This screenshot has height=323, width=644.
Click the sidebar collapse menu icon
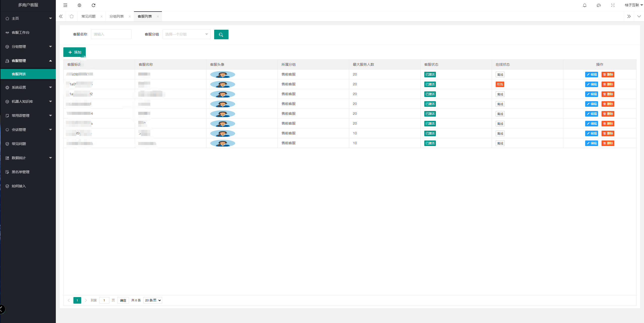[65, 5]
